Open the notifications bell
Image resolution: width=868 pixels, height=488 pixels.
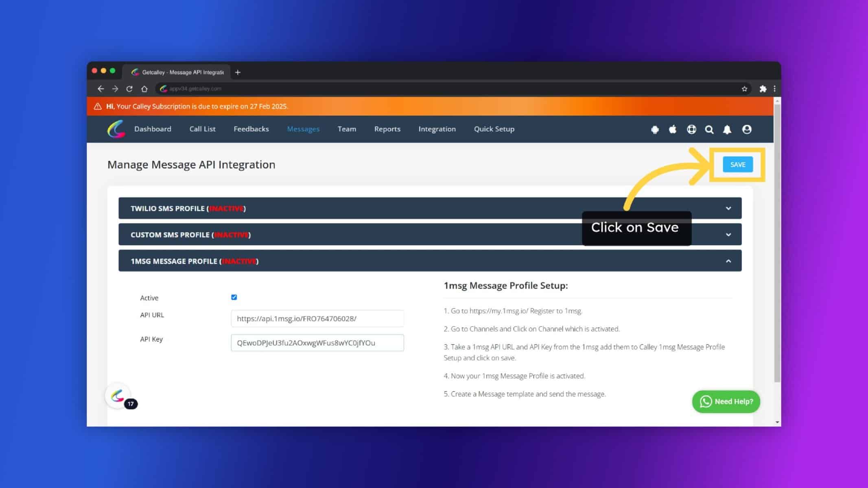727,129
